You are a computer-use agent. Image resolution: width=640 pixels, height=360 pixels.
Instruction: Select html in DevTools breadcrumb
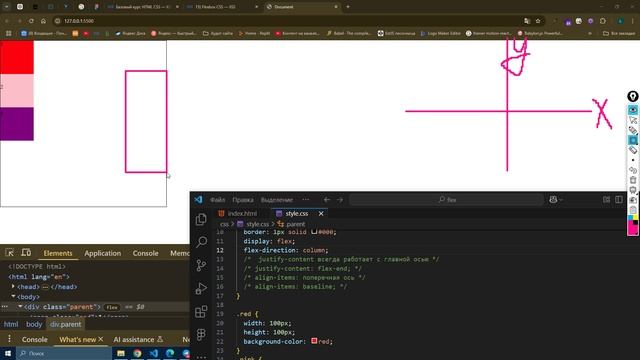click(x=11, y=324)
